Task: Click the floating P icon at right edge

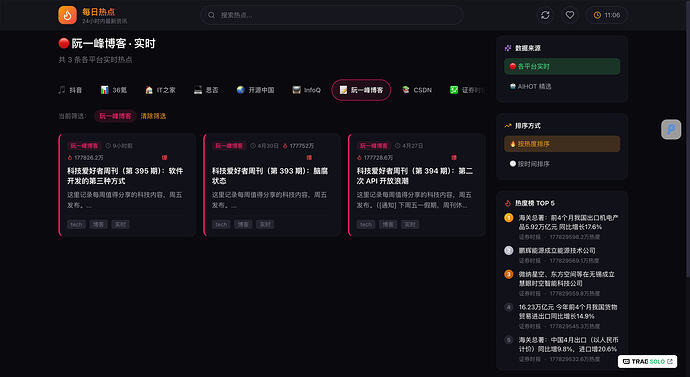Action: coord(671,129)
